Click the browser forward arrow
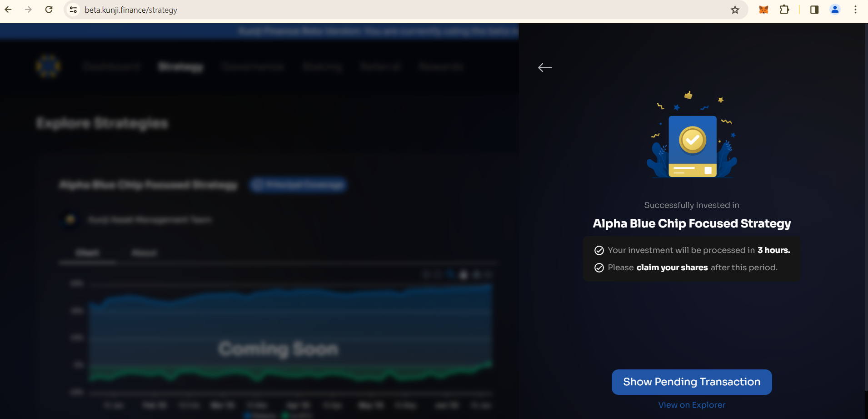Viewport: 868px width, 419px height. 28,10
